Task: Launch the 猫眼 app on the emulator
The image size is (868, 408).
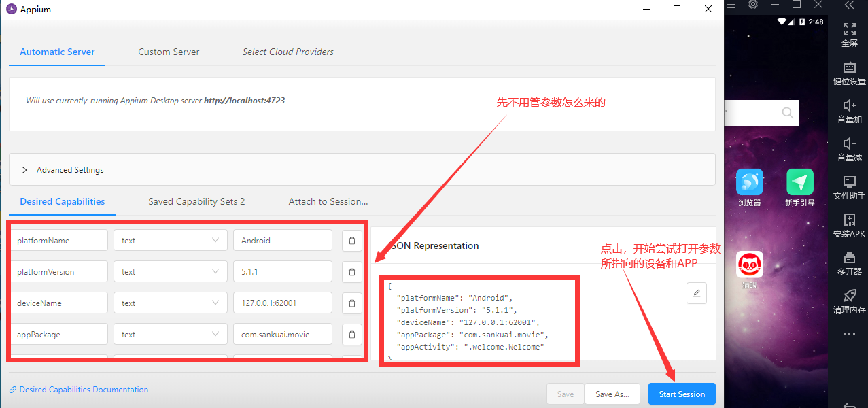Action: pos(750,270)
